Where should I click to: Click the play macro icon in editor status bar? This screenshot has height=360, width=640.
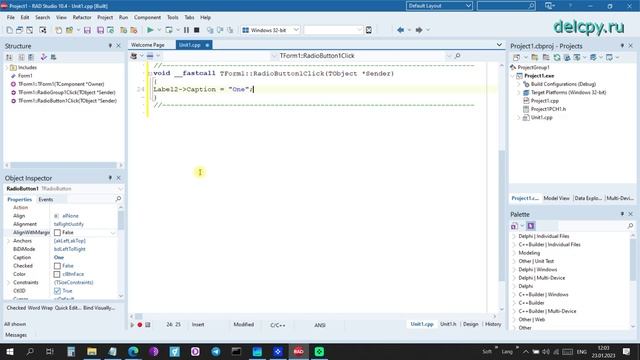(x=132, y=325)
